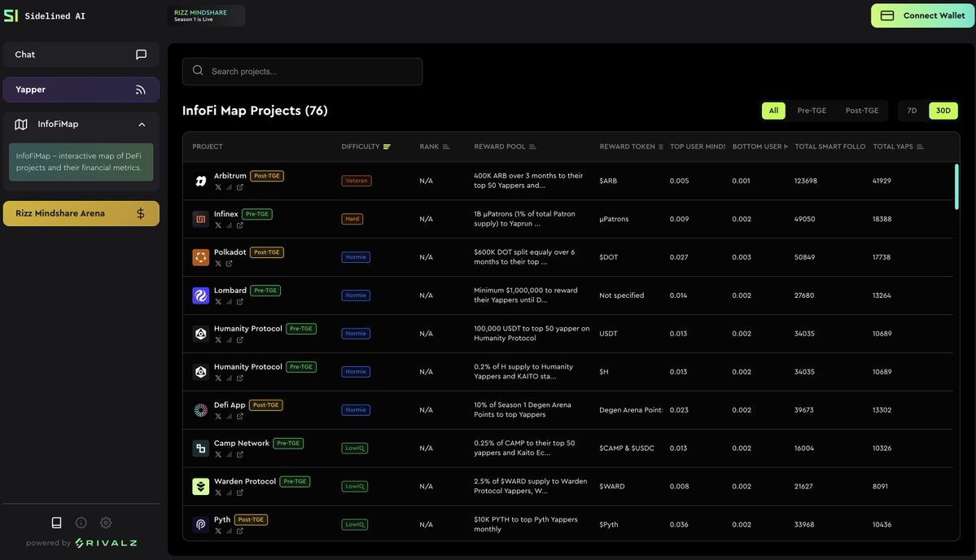This screenshot has height=560, width=976.
Task: Click the table vertical scrollbar thumb
Action: point(956,186)
